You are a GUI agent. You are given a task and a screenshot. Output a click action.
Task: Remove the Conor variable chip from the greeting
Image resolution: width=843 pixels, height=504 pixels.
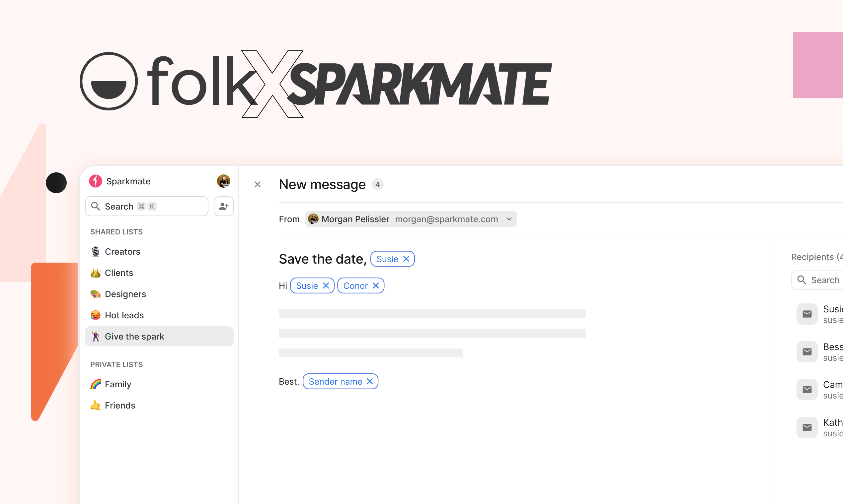point(376,285)
